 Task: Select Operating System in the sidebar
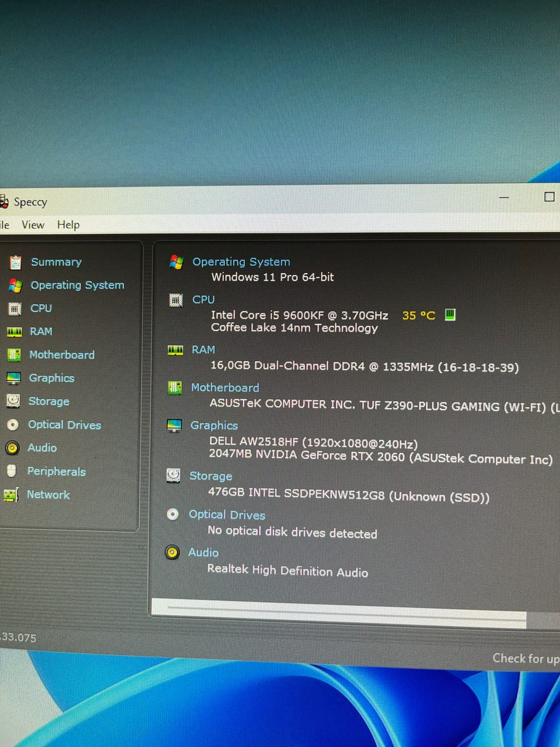[78, 285]
